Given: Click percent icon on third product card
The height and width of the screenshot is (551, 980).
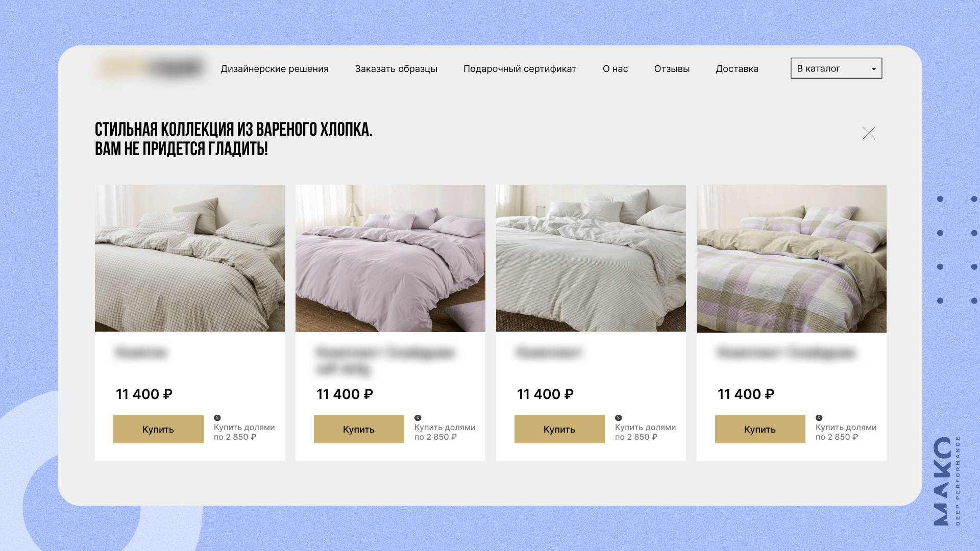Looking at the screenshot, I should tap(618, 418).
